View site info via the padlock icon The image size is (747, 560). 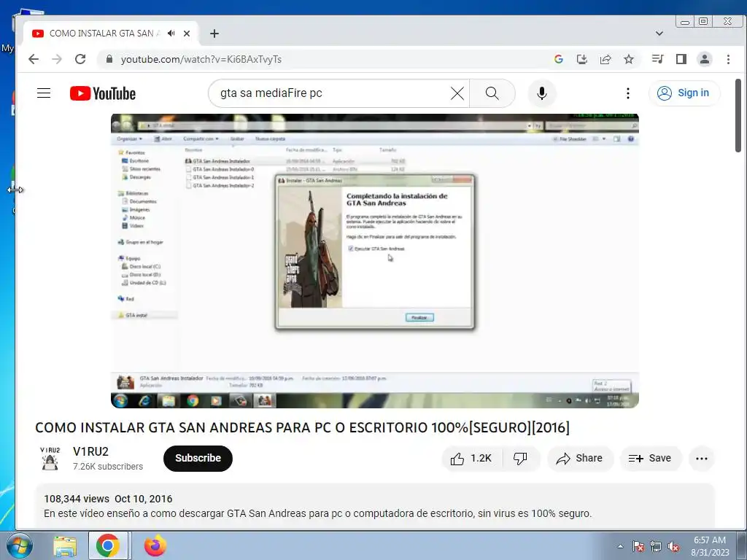(x=109, y=59)
